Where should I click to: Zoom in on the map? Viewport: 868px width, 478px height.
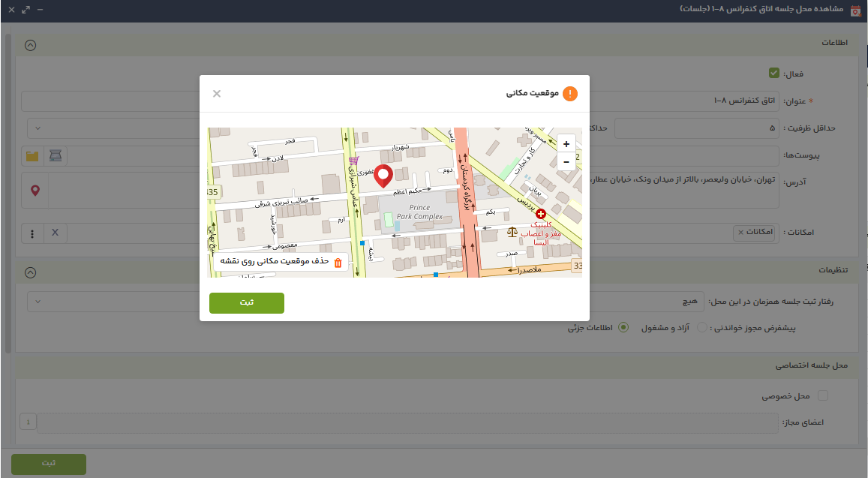click(x=566, y=143)
